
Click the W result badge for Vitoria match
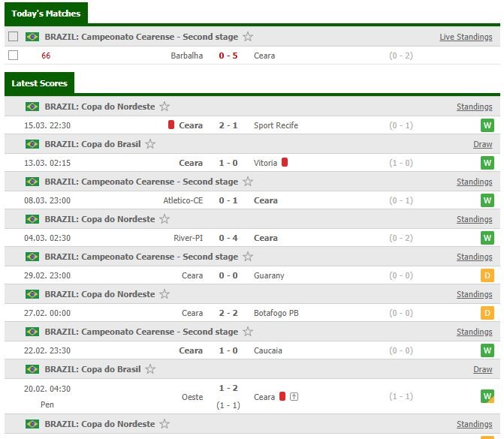tap(487, 163)
